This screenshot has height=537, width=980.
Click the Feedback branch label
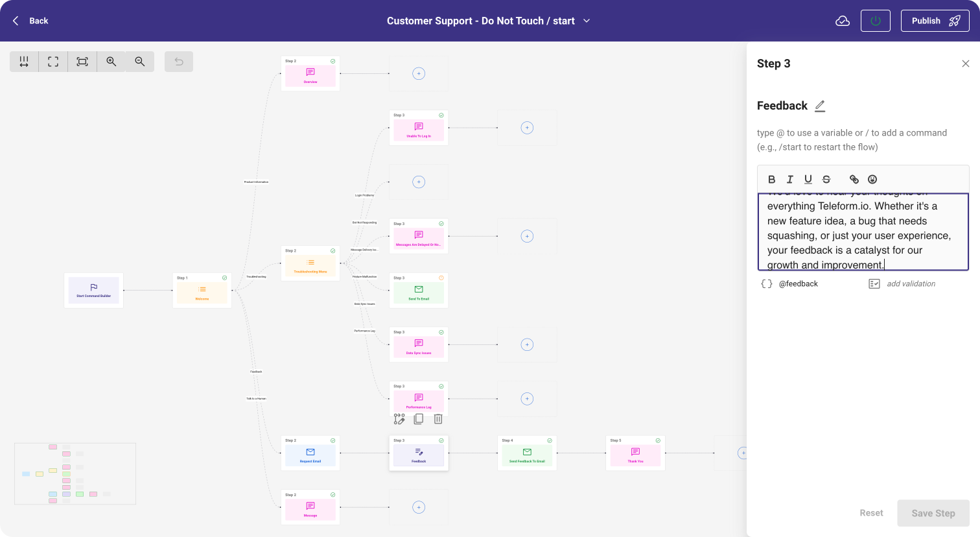click(256, 372)
